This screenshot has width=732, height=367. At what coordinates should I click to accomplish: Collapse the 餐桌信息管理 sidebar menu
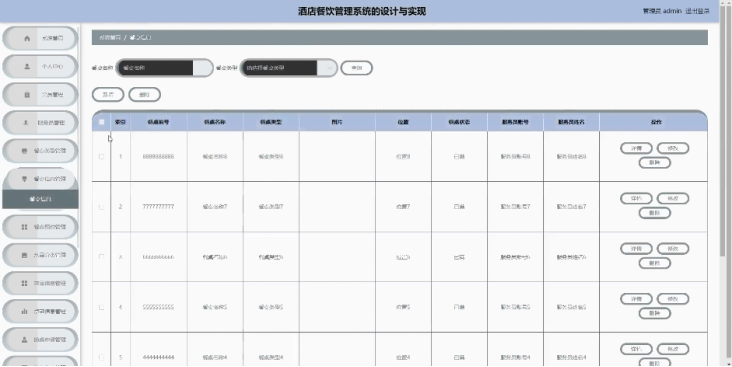click(x=40, y=179)
